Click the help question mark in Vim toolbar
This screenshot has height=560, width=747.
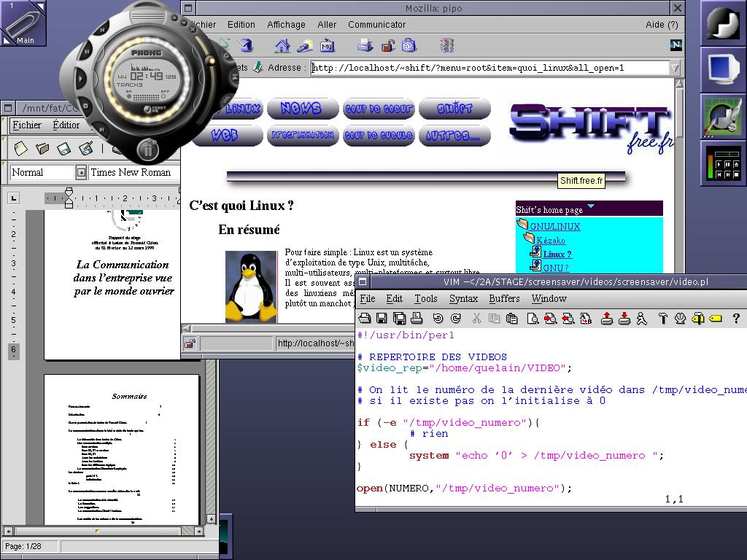[735, 318]
